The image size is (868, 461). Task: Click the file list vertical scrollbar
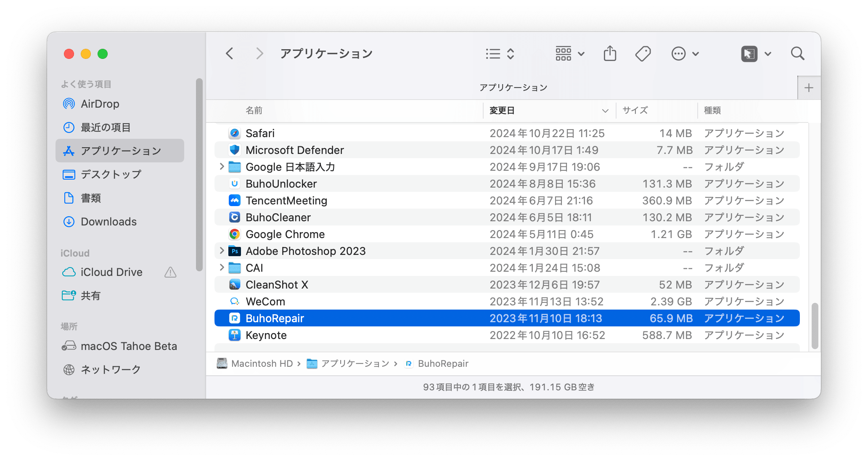pyautogui.click(x=815, y=326)
